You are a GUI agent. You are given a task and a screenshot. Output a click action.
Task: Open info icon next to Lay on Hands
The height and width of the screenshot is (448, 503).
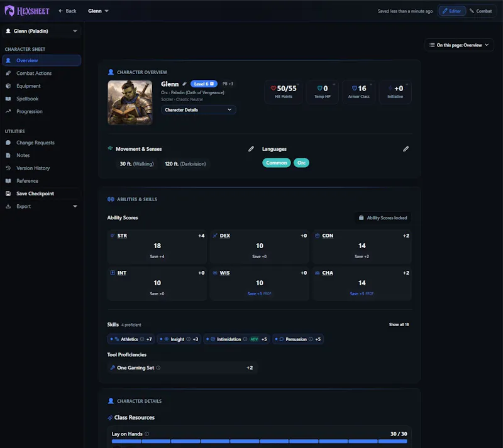146,434
